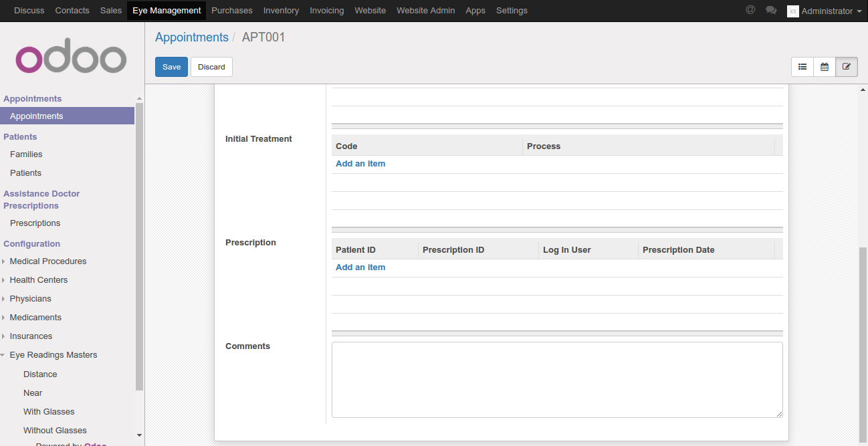Screen dimensions: 868x446
Task: Sort by Prescription ID column
Action: pos(478,250)
